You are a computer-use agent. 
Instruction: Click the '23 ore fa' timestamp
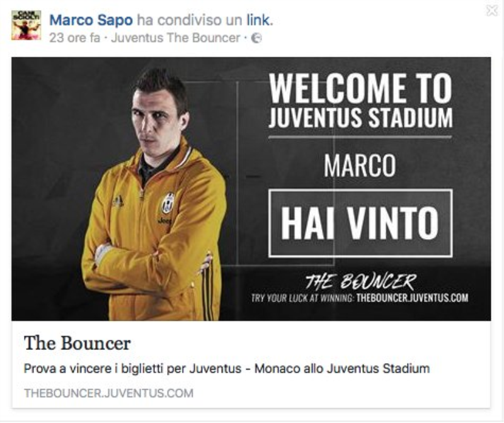(x=74, y=38)
